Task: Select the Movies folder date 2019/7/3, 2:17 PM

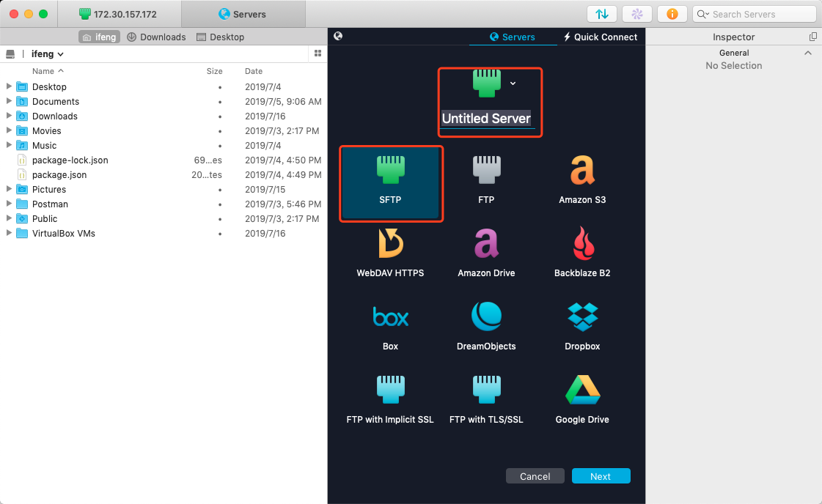Action: [x=282, y=130]
